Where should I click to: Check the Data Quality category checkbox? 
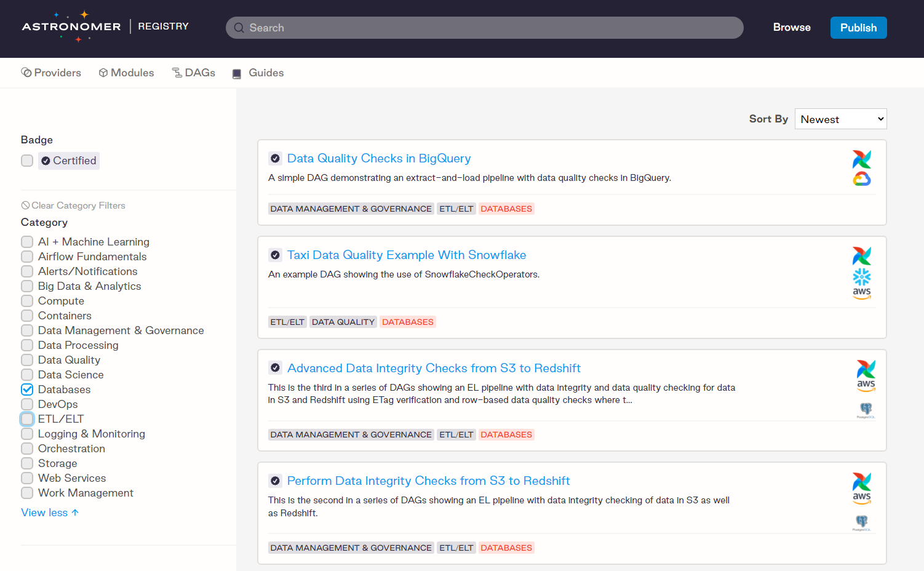point(27,360)
